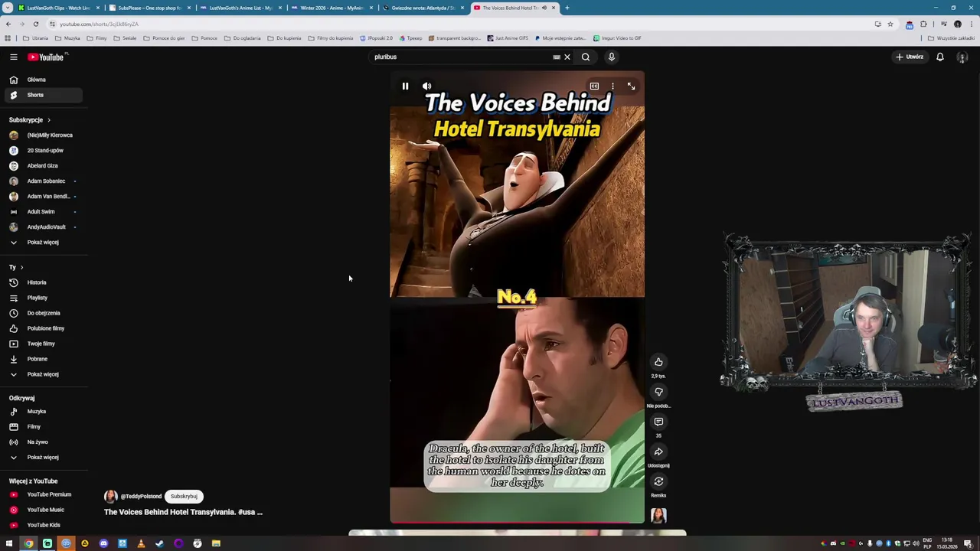Open the (Nie)Miły Kierowca channel subscription

click(42, 135)
